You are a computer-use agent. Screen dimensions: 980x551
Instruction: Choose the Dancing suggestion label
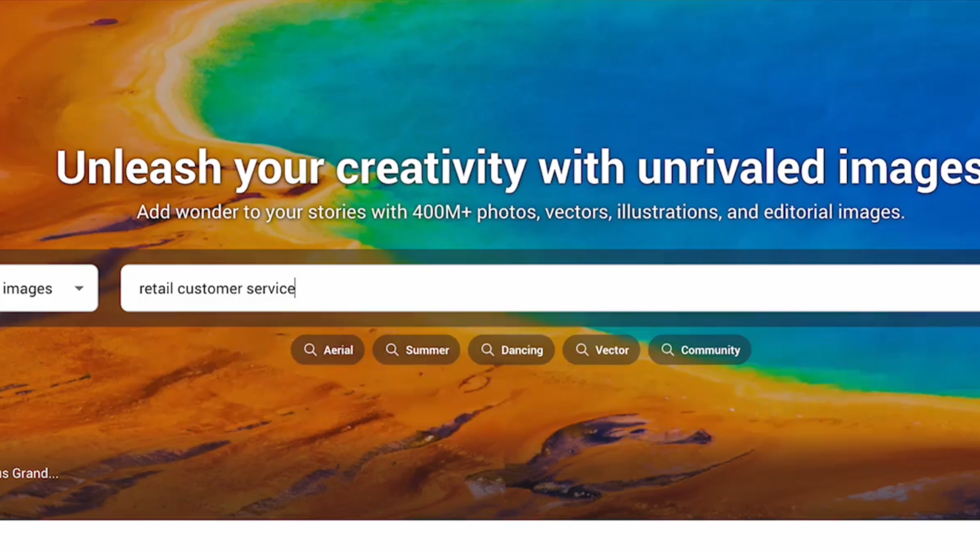pyautogui.click(x=522, y=350)
